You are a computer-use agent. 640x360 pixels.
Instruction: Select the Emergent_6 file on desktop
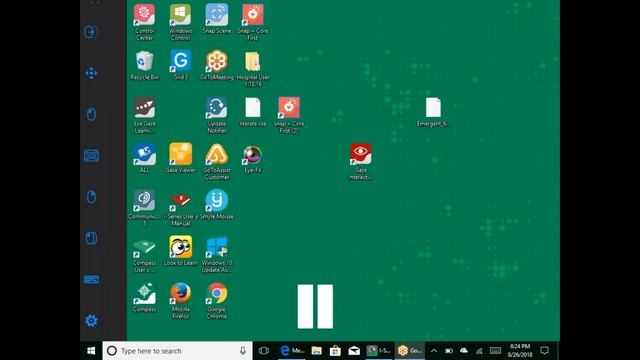pos(433,112)
